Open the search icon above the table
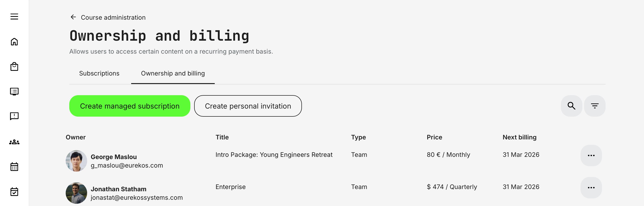 [x=571, y=106]
